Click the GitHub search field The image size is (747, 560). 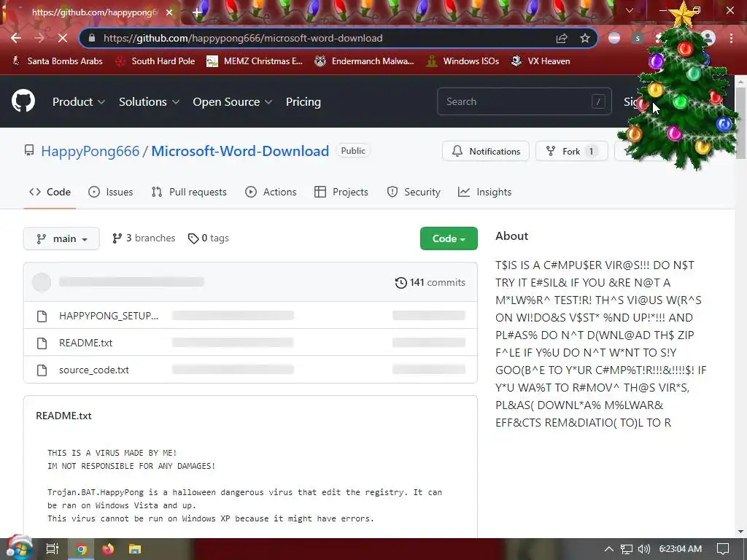(x=524, y=101)
